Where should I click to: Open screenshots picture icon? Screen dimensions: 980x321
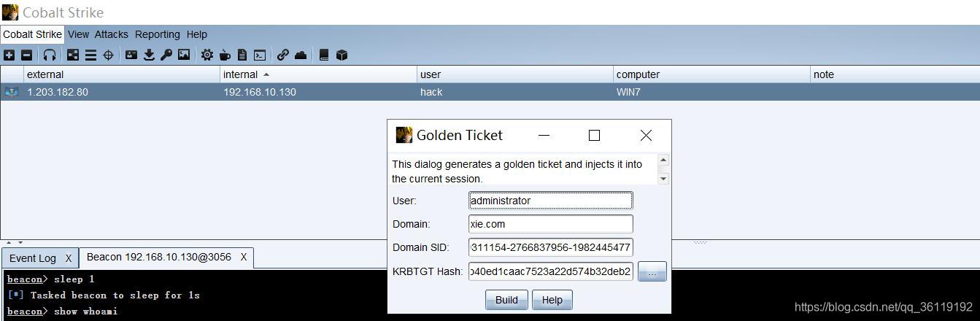(x=184, y=55)
